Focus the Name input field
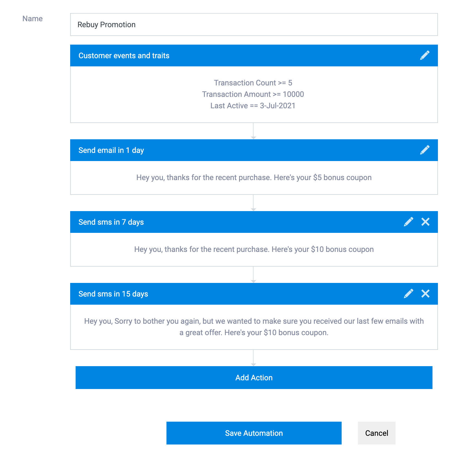Viewport: 476px width, 463px height. (x=254, y=24)
